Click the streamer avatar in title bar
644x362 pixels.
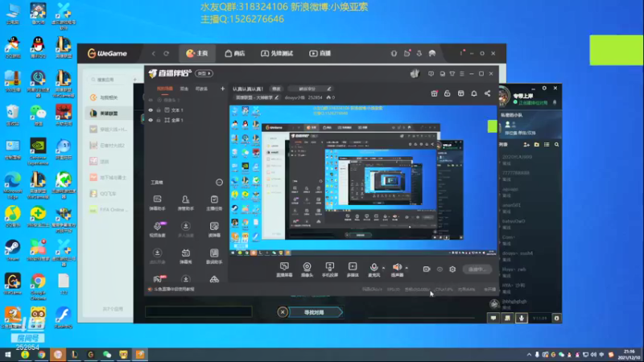pos(415,73)
